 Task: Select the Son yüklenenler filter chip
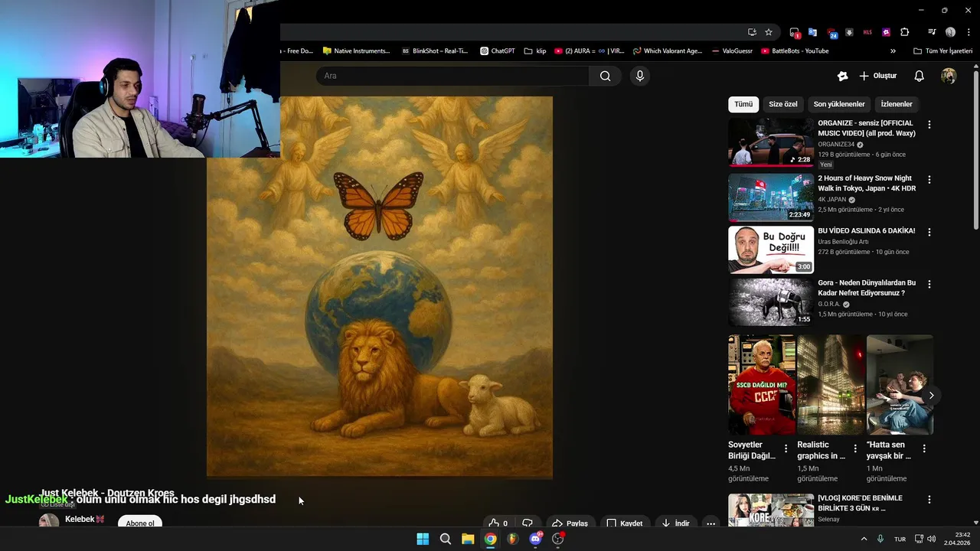839,104
